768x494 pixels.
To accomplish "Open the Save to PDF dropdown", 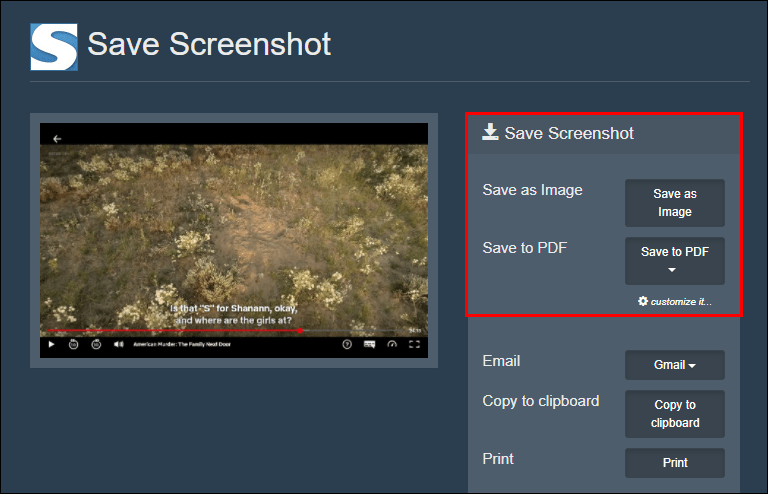I will point(675,261).
